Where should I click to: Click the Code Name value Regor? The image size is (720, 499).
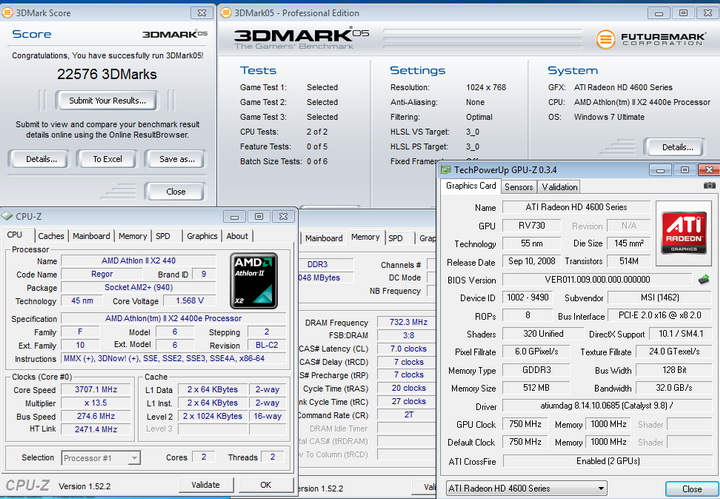[x=101, y=274]
